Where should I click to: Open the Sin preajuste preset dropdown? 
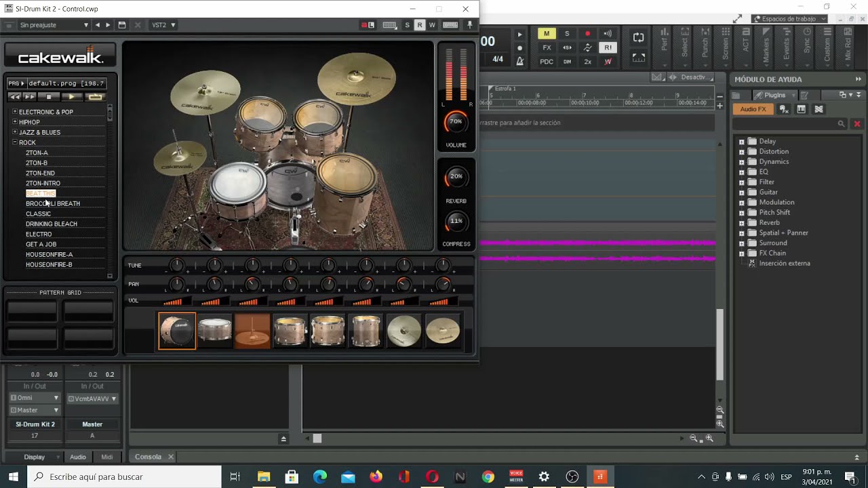[x=53, y=25]
